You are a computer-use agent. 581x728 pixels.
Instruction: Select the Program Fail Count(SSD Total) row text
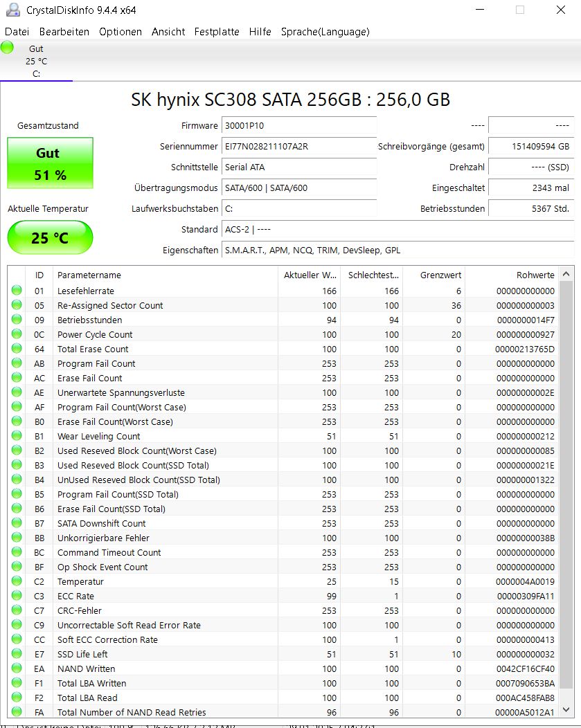118,495
